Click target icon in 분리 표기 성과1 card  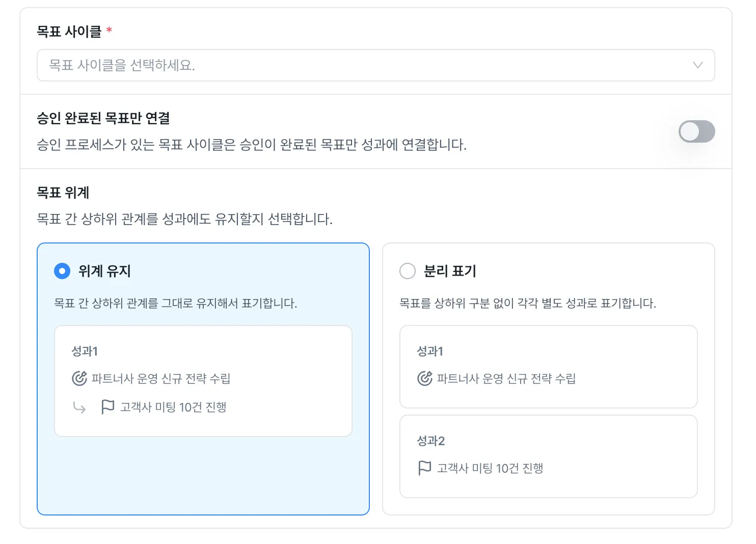[425, 378]
